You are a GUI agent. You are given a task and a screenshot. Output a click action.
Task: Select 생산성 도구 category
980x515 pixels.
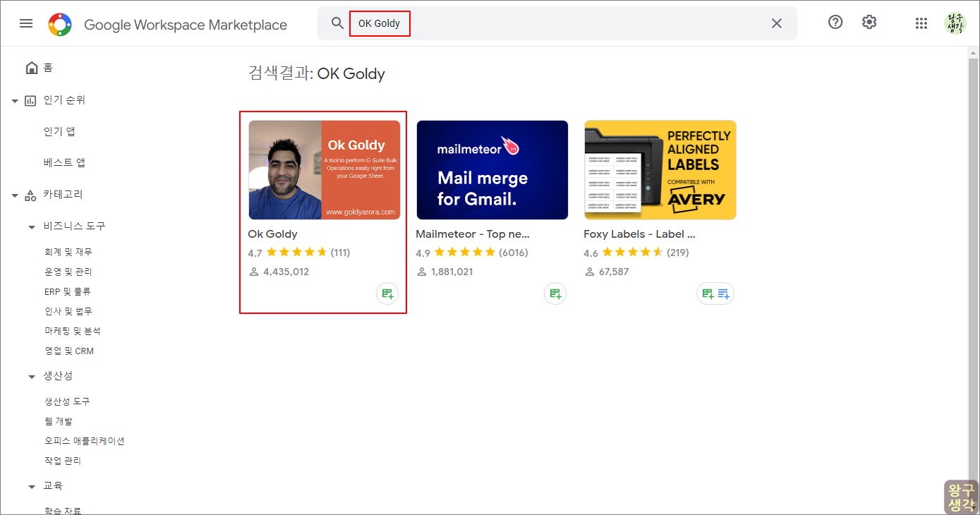[67, 401]
